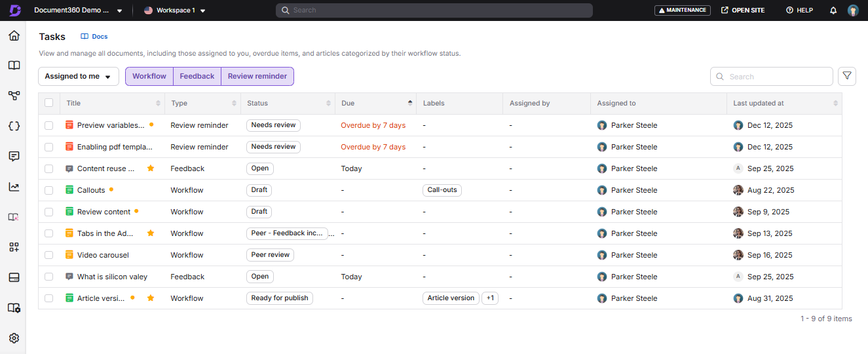Click Parker Steele avatar in Video carousel row
Image resolution: width=868 pixels, height=354 pixels.
(x=602, y=255)
